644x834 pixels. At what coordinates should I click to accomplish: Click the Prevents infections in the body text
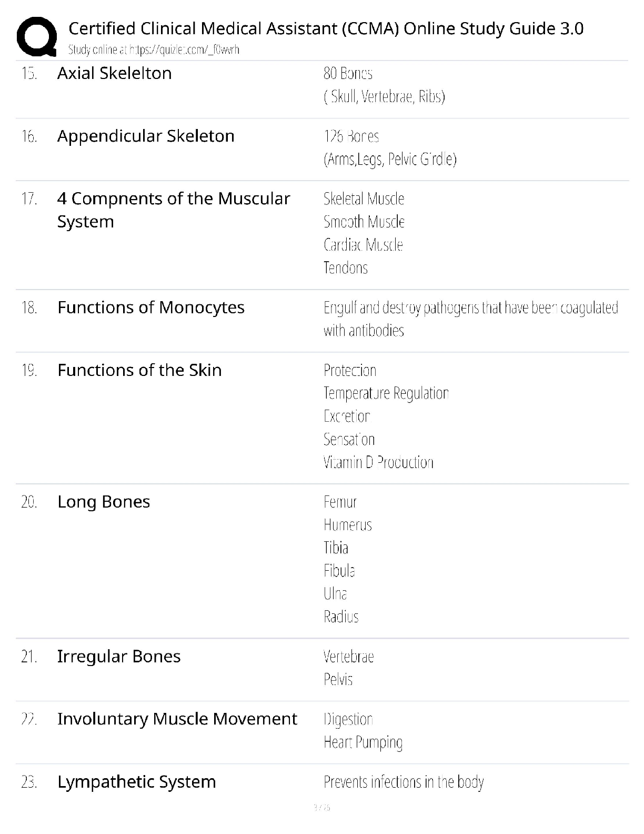tap(404, 782)
